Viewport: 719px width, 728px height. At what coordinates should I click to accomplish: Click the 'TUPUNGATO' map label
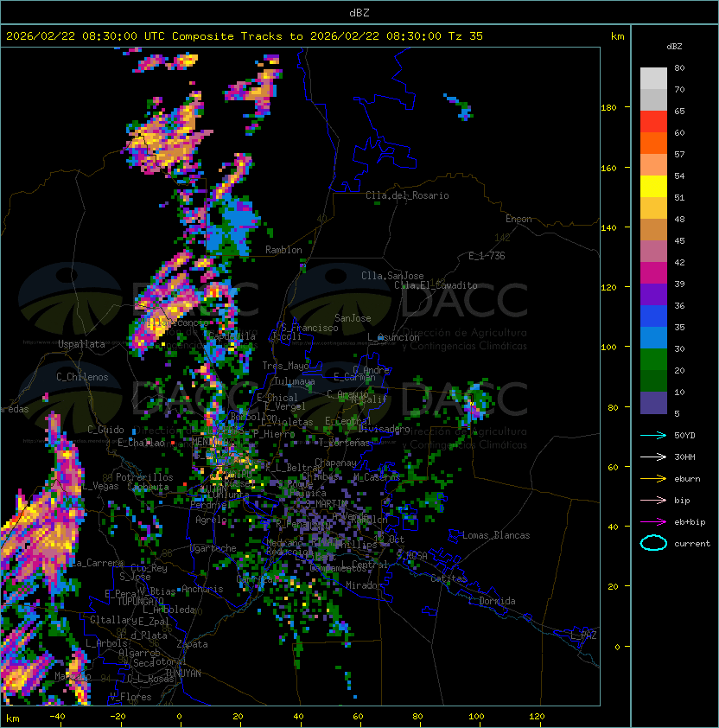click(x=140, y=602)
